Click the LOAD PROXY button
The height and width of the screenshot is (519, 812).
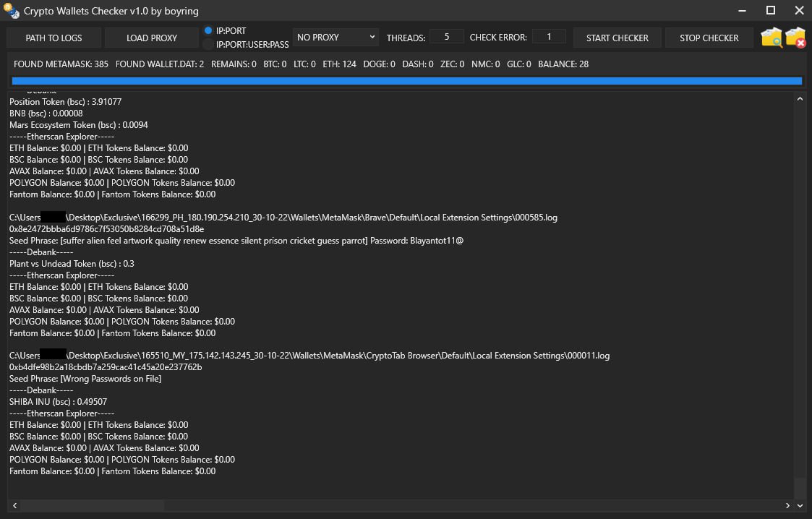151,37
